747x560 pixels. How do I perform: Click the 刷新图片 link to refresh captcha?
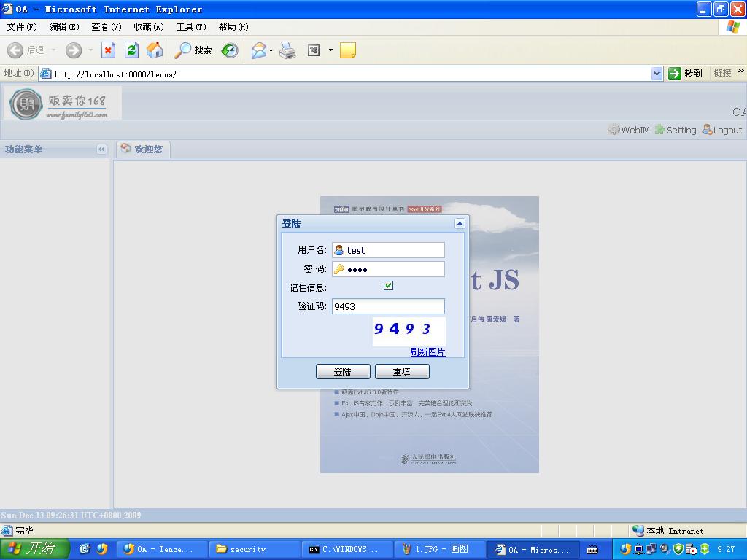pyautogui.click(x=427, y=352)
